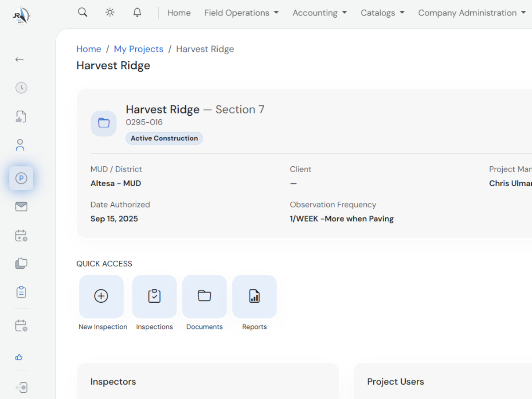Click 'MUD / District' field label
Image resolution: width=532 pixels, height=399 pixels.
pos(116,169)
